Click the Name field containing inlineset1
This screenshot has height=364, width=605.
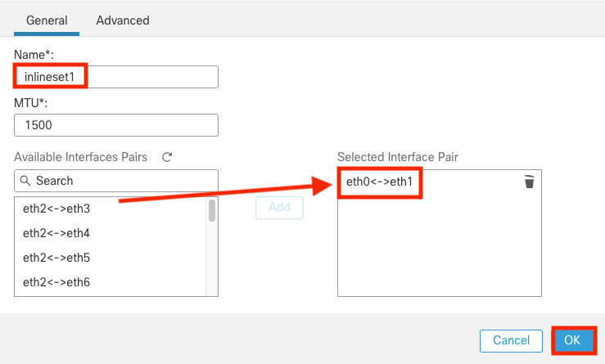click(x=116, y=77)
